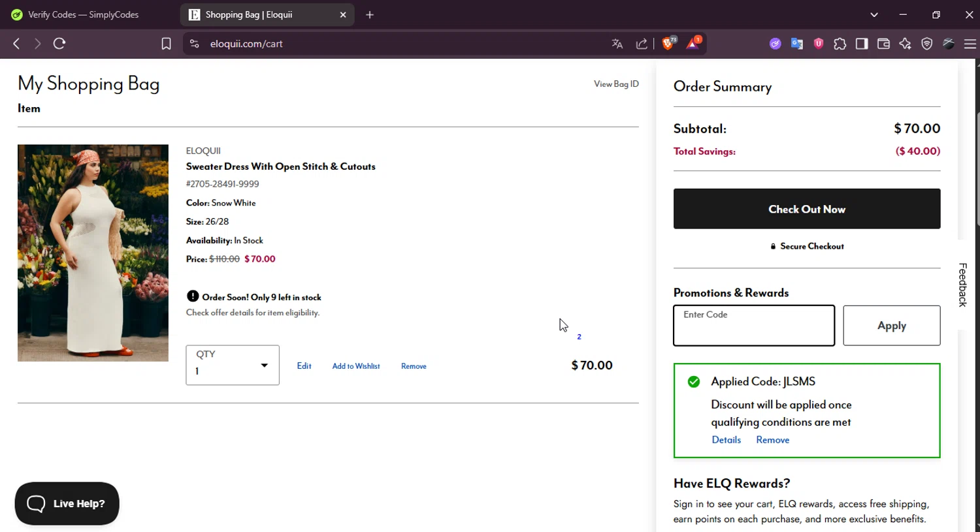This screenshot has width=980, height=532.
Task: Open the tab search dropdown arrow
Action: pyautogui.click(x=874, y=14)
